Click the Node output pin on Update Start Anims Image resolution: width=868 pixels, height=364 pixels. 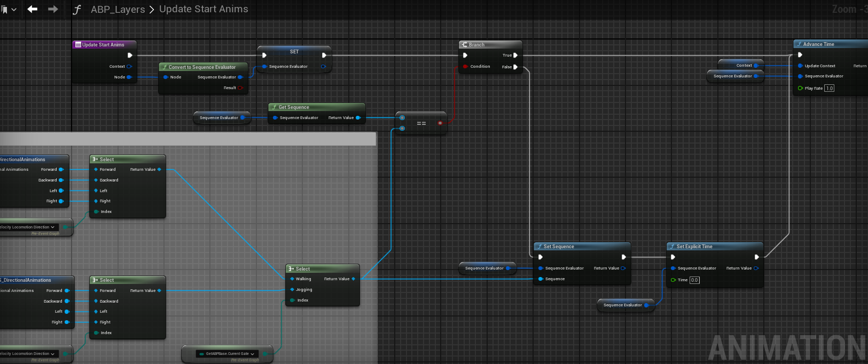pos(129,77)
